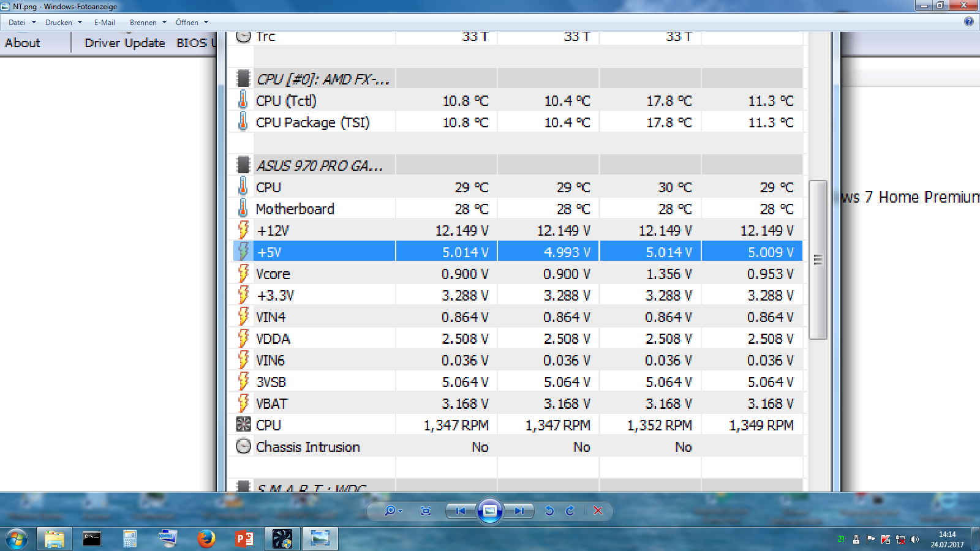Click the thermometer icon beside CPU Package (TSI)
Viewport: 980px width, 551px height.
tap(243, 121)
